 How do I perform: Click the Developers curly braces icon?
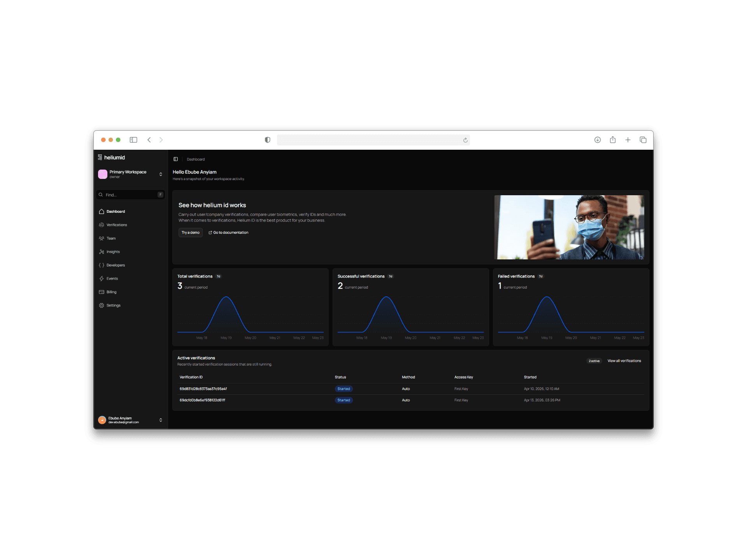pos(102,265)
